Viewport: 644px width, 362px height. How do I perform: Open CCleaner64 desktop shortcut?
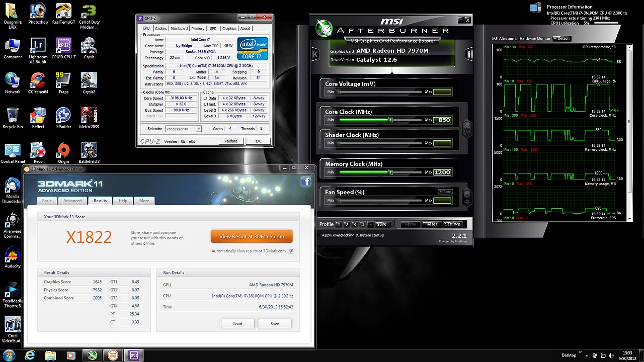[x=38, y=82]
